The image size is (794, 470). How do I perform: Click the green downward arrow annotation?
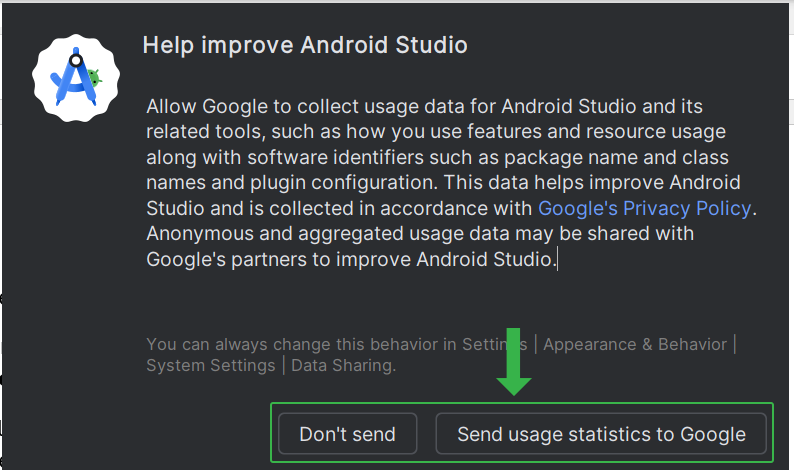(513, 362)
